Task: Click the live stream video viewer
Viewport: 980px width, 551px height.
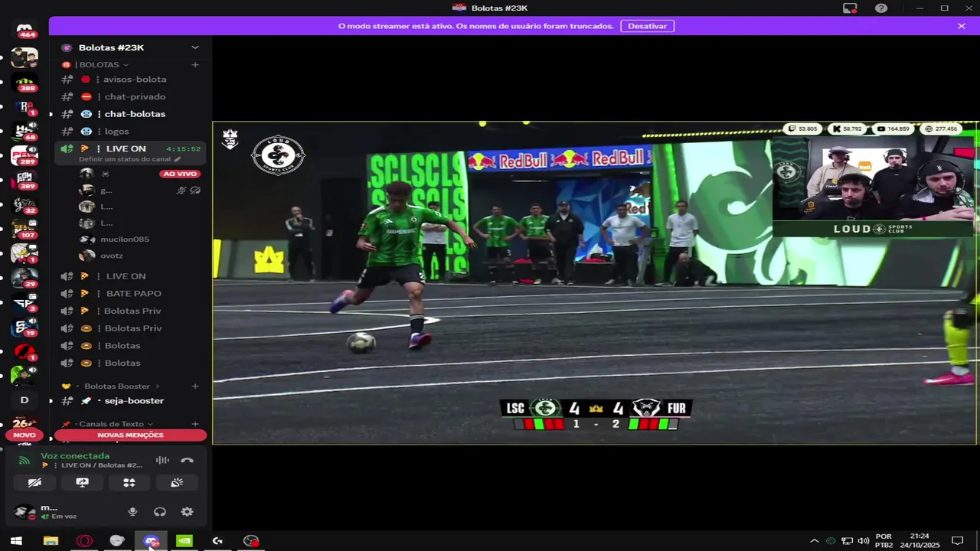Action: [595, 283]
